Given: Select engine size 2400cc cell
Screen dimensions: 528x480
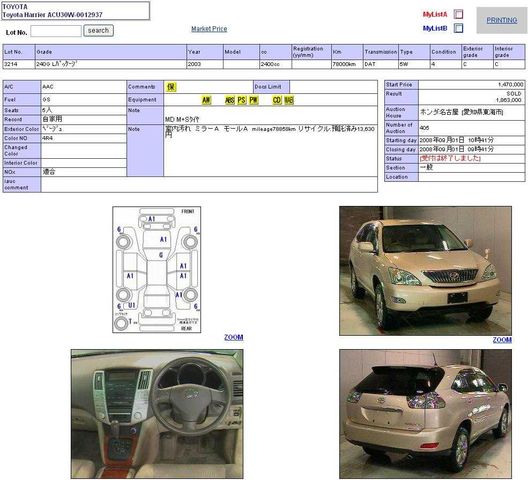Looking at the screenshot, I should [x=275, y=64].
